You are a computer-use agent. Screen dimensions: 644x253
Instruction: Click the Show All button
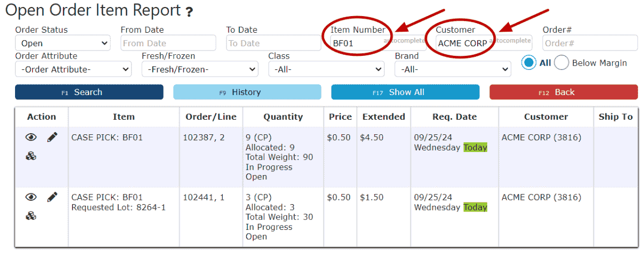click(x=405, y=92)
